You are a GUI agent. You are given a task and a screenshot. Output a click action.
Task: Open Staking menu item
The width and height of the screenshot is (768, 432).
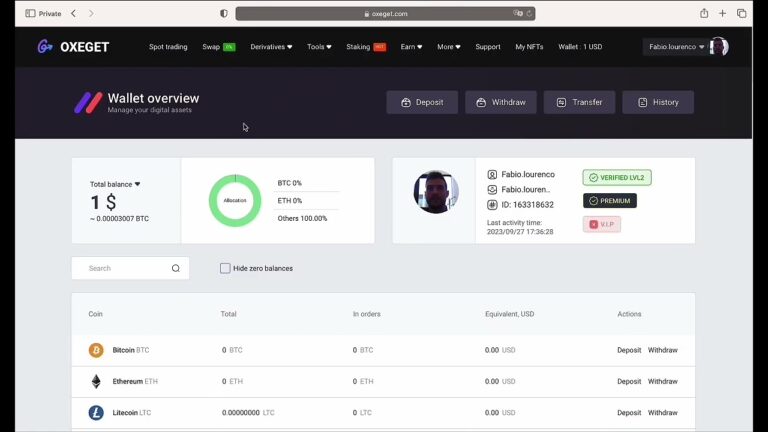(x=358, y=47)
